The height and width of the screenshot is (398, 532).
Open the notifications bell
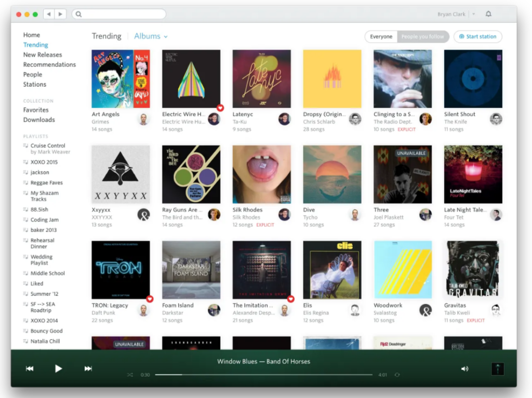click(x=488, y=14)
